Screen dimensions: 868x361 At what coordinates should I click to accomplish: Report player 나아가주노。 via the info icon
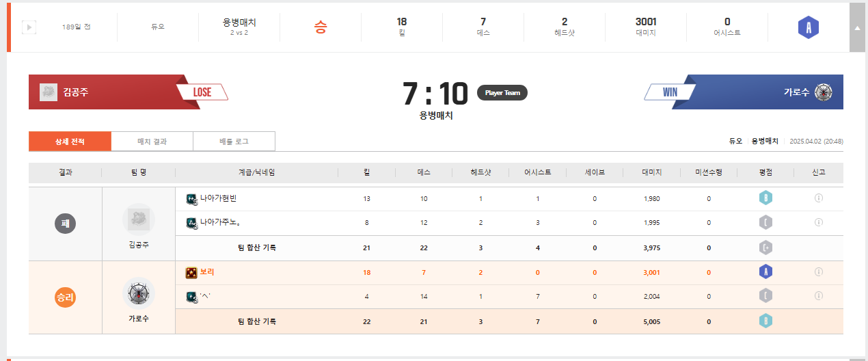pyautogui.click(x=818, y=222)
